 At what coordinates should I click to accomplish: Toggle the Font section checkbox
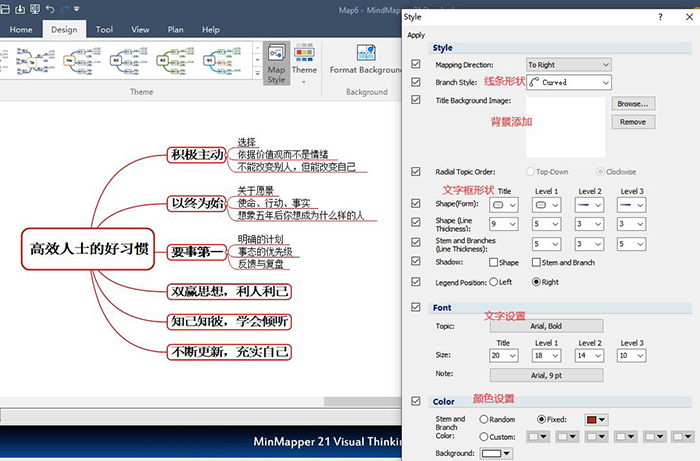416,307
